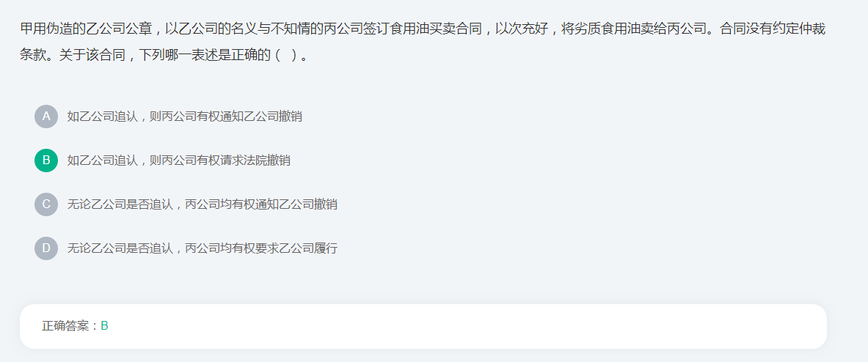Choose answer text ending with '均有权通知乙公司撤销'
The width and height of the screenshot is (868, 362).
click(202, 204)
